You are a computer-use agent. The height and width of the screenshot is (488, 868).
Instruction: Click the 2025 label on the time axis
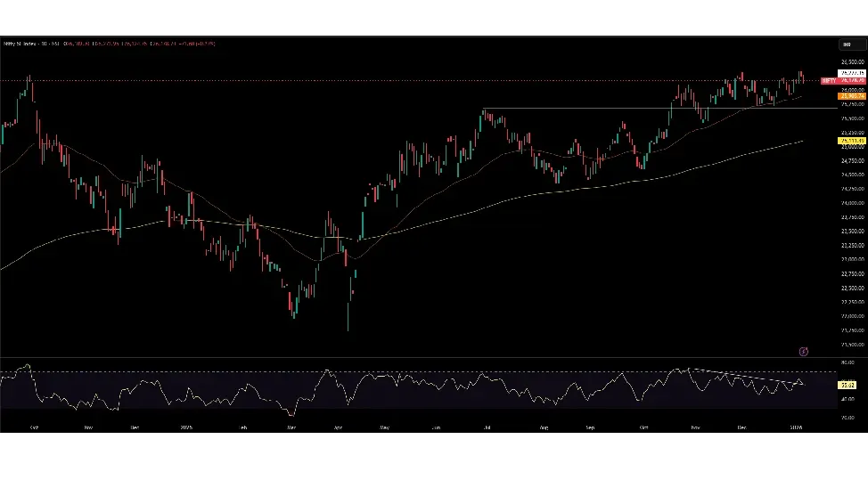click(x=185, y=427)
